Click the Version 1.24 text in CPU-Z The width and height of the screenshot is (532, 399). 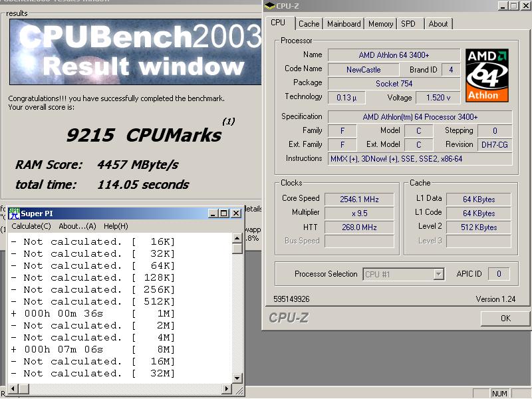point(495,299)
